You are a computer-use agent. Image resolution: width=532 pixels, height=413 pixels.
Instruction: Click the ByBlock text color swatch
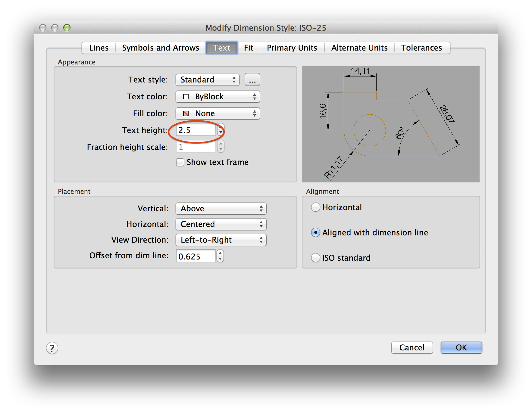(x=186, y=97)
